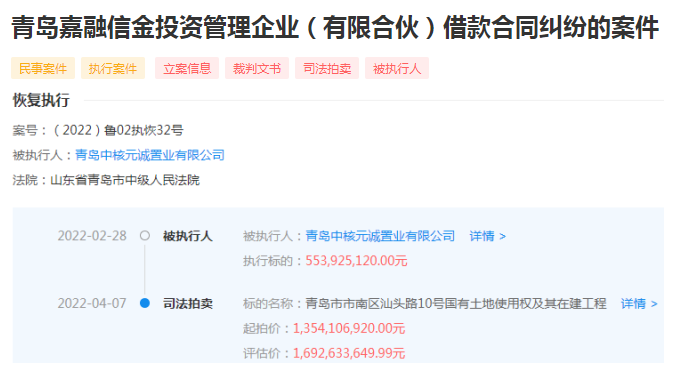Click the date 2022-02-28
This screenshot has height=373, width=674.
coord(92,236)
